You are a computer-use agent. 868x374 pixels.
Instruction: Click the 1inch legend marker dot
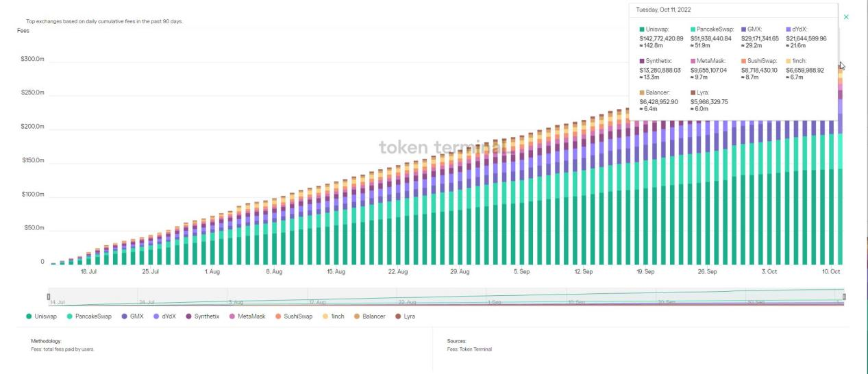[325, 316]
